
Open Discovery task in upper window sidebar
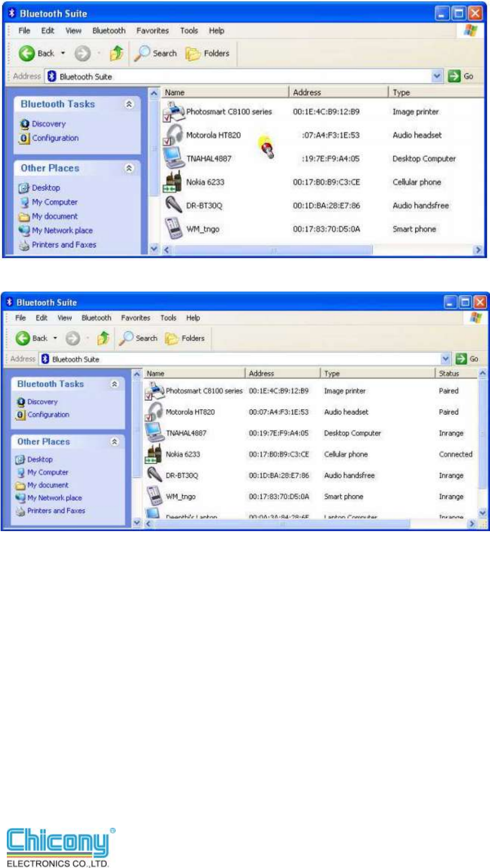point(43,123)
